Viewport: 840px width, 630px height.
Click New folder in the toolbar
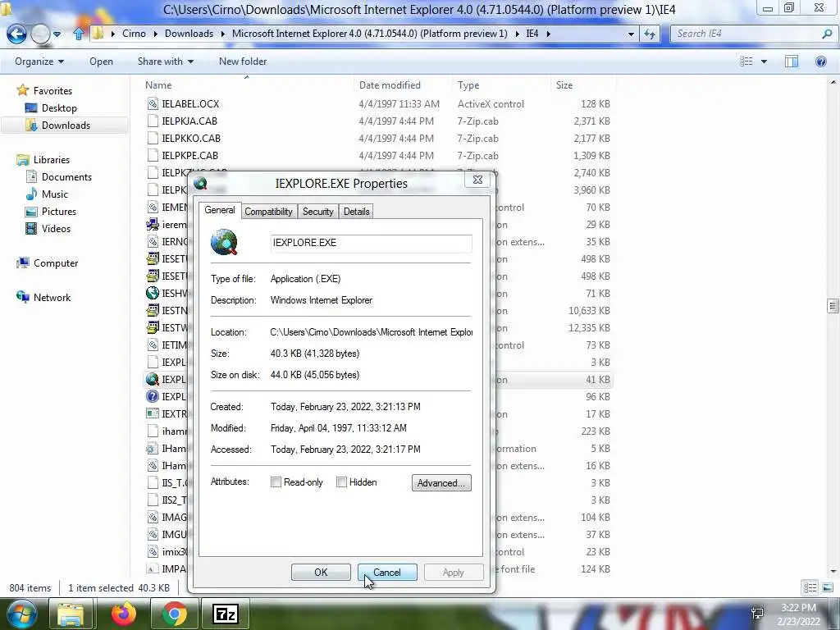243,62
